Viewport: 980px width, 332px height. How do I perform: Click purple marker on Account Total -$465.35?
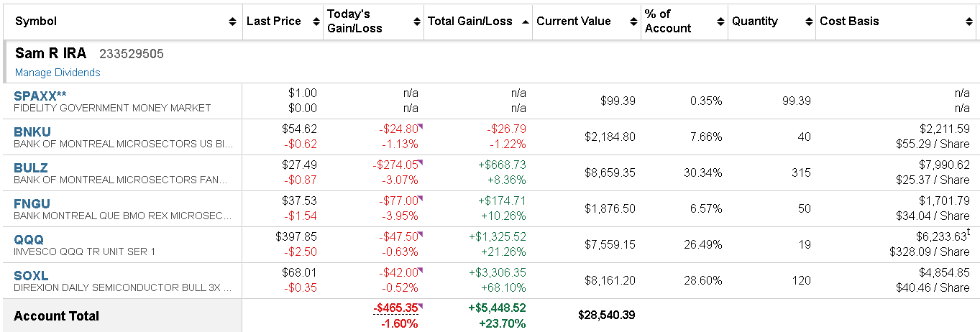coord(421,306)
